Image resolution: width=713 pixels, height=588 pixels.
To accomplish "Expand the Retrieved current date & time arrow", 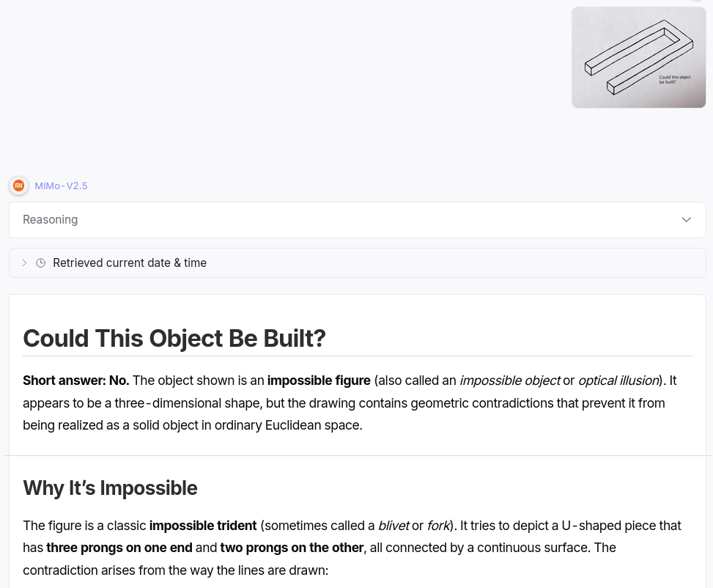I will point(25,263).
